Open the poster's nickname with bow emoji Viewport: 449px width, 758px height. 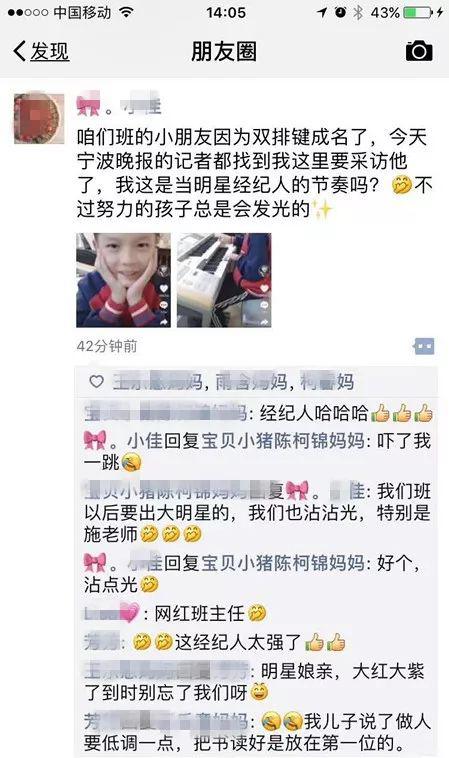pyautogui.click(x=118, y=105)
